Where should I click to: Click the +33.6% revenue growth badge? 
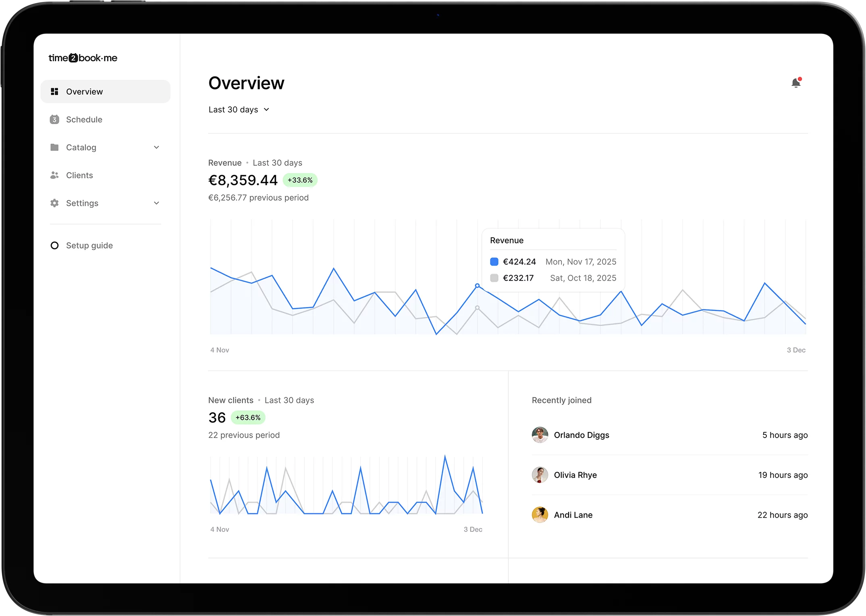click(300, 180)
